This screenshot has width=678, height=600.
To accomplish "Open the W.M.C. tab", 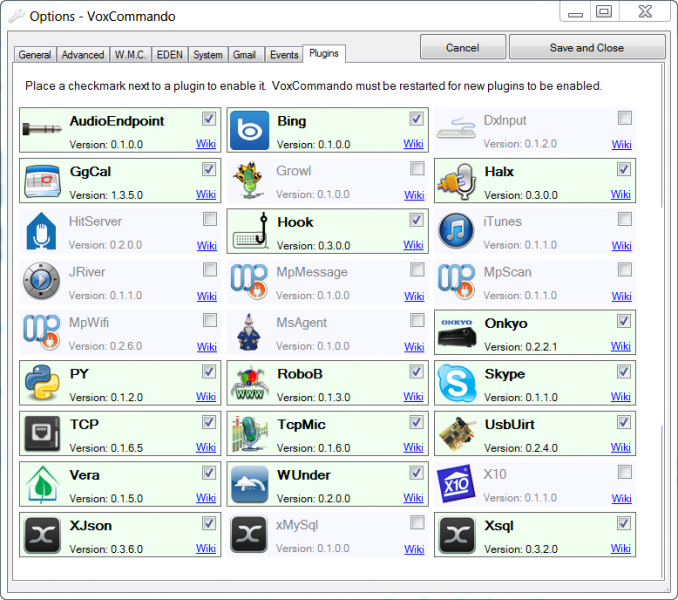I will [x=130, y=55].
